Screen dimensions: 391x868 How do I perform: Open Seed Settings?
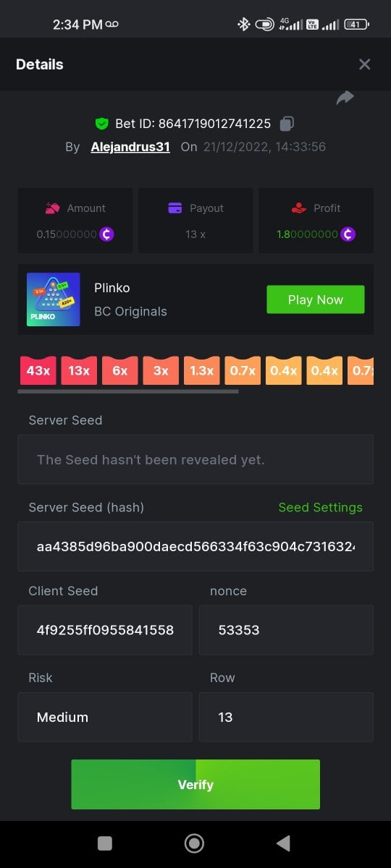point(321,507)
